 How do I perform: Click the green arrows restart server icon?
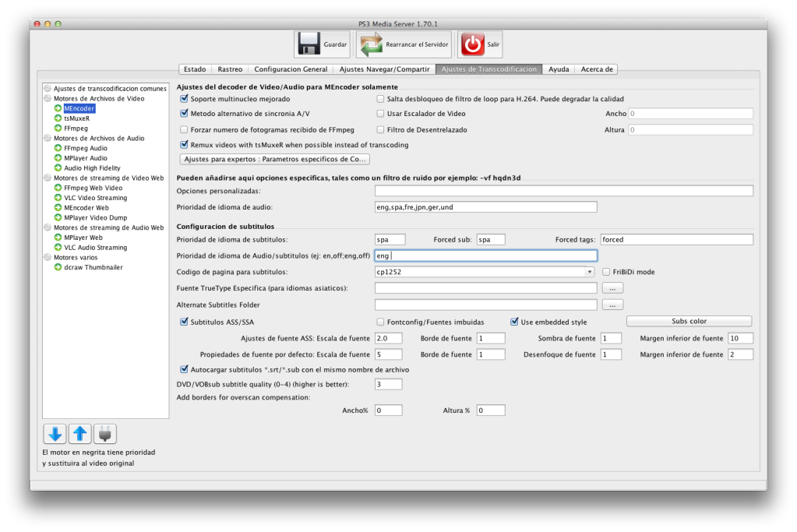tap(371, 44)
